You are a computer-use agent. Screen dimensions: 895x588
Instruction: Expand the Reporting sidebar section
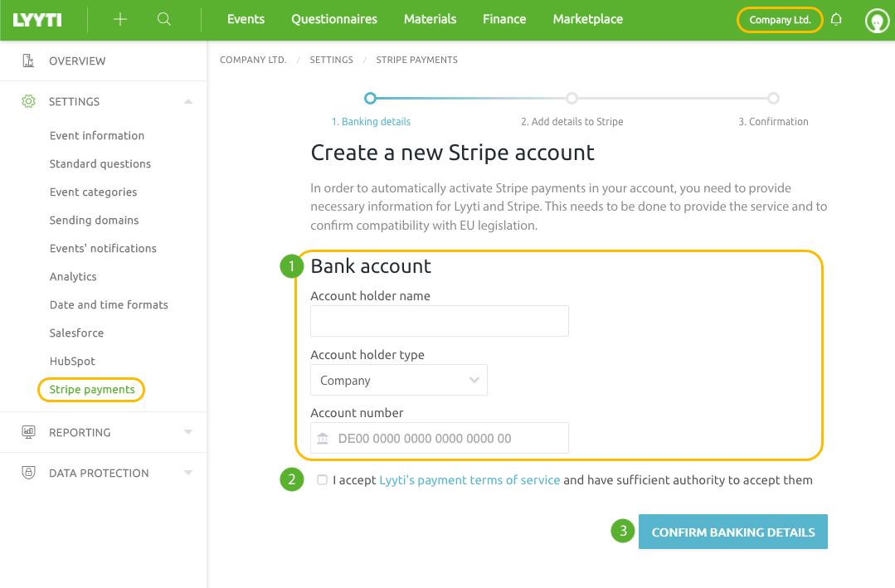(x=188, y=431)
